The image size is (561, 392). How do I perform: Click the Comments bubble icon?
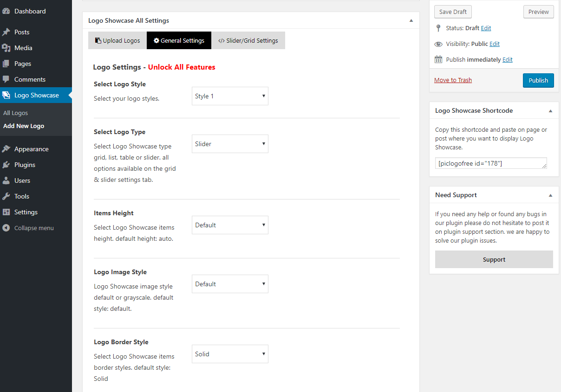pyautogui.click(x=6, y=79)
